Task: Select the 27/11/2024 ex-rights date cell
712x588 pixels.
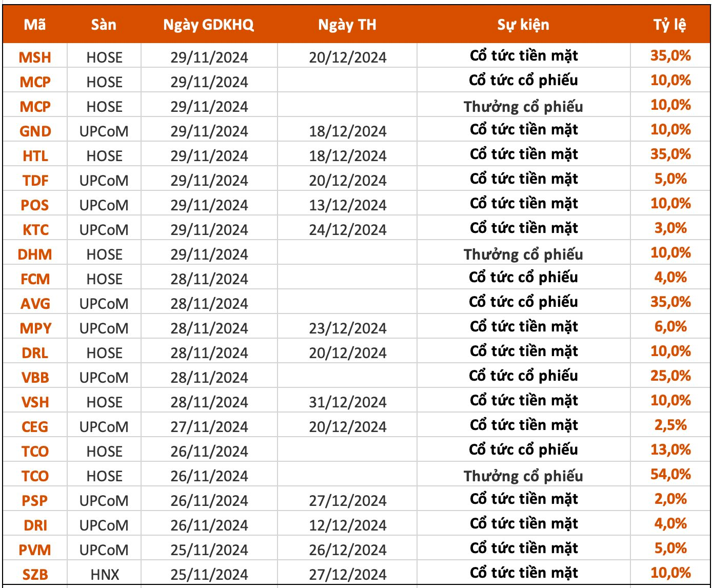Action: [209, 427]
